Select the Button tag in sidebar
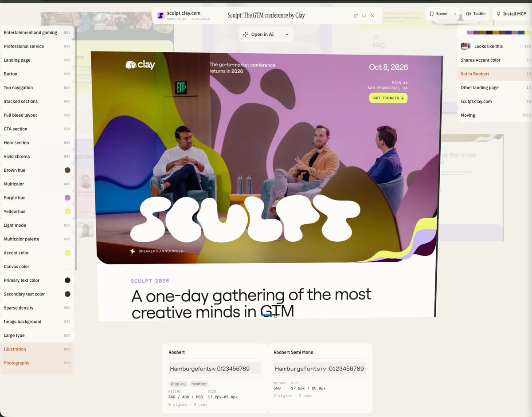Viewport: 532px width, 417px height. 37,74
